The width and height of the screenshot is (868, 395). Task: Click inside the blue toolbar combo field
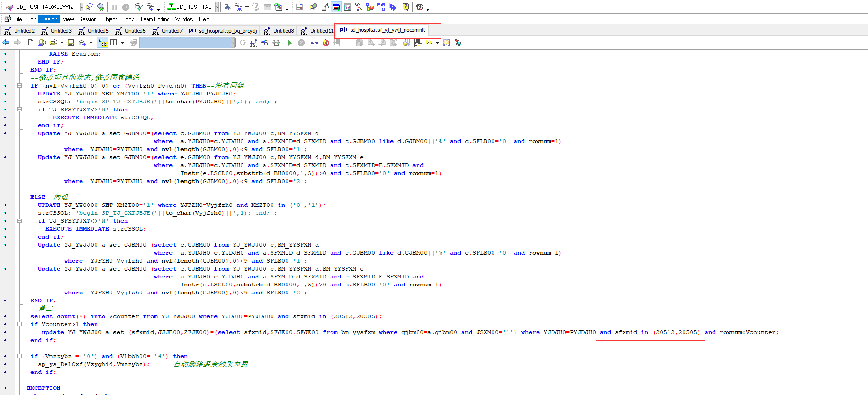pos(185,43)
